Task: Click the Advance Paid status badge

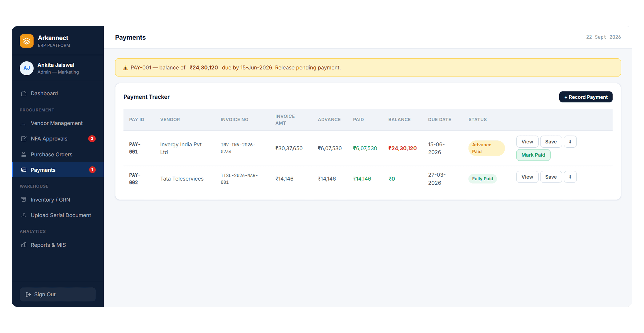Action: pos(486,148)
